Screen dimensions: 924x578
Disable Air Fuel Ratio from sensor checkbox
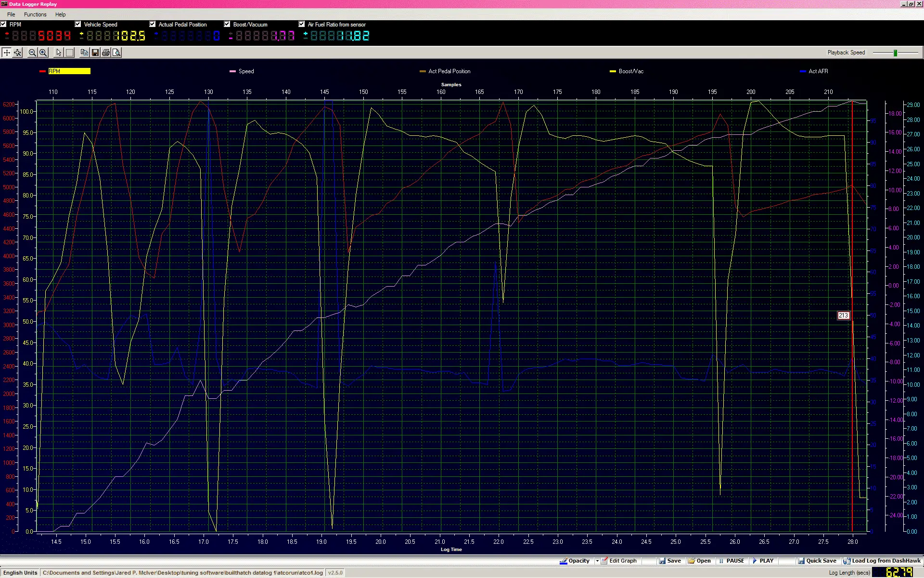[x=302, y=24]
